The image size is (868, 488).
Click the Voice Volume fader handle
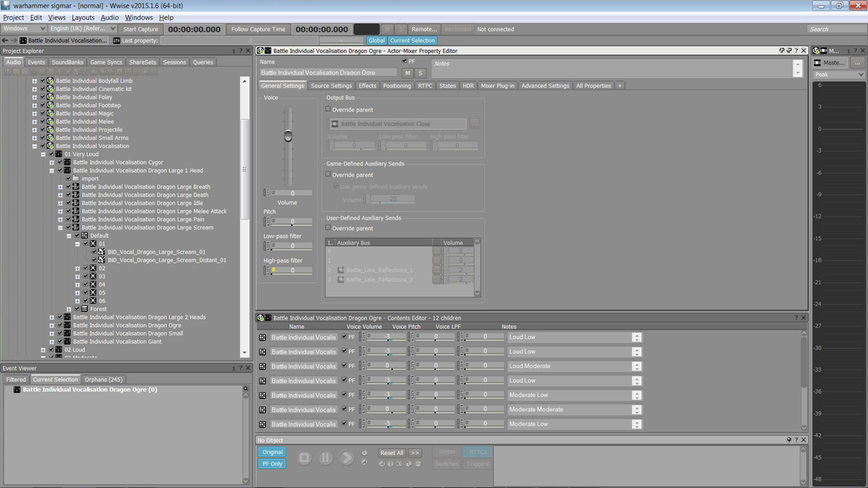point(288,136)
